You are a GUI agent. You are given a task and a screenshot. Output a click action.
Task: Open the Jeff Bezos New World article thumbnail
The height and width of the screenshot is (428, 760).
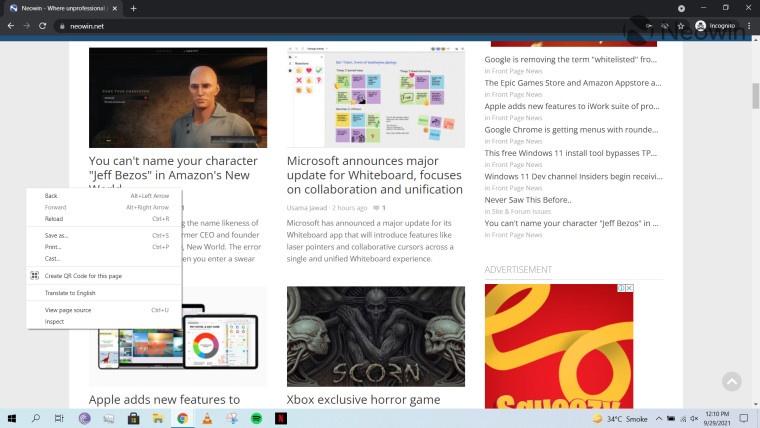click(178, 97)
